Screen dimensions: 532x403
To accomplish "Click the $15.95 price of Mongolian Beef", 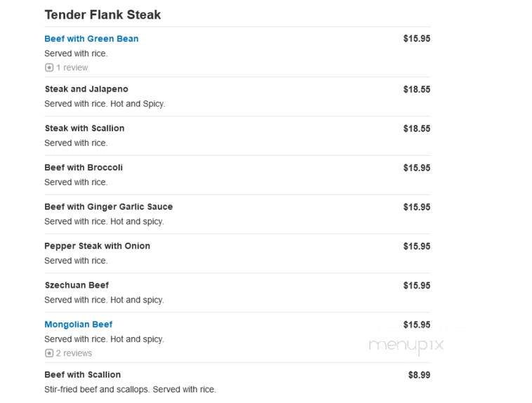I will (417, 324).
